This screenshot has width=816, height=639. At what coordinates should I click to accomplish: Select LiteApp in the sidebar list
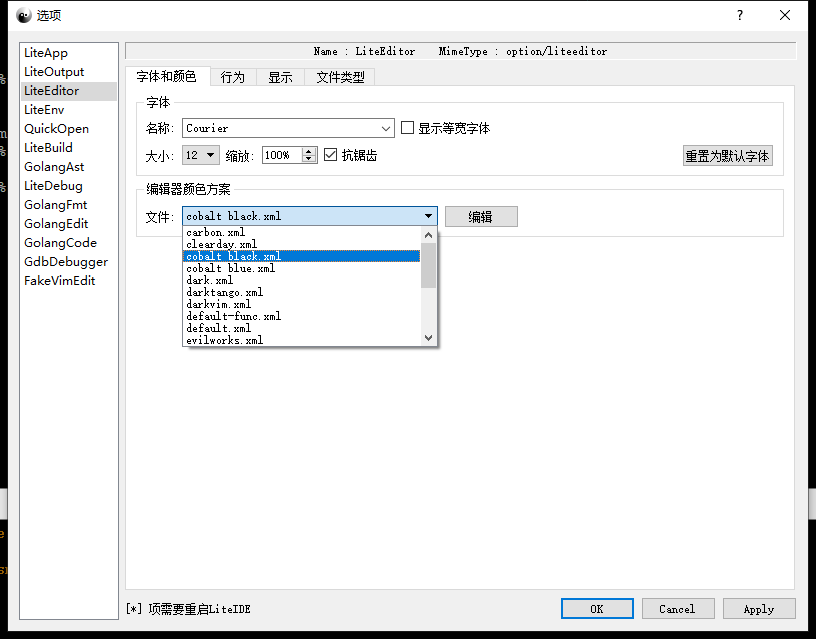click(x=69, y=53)
